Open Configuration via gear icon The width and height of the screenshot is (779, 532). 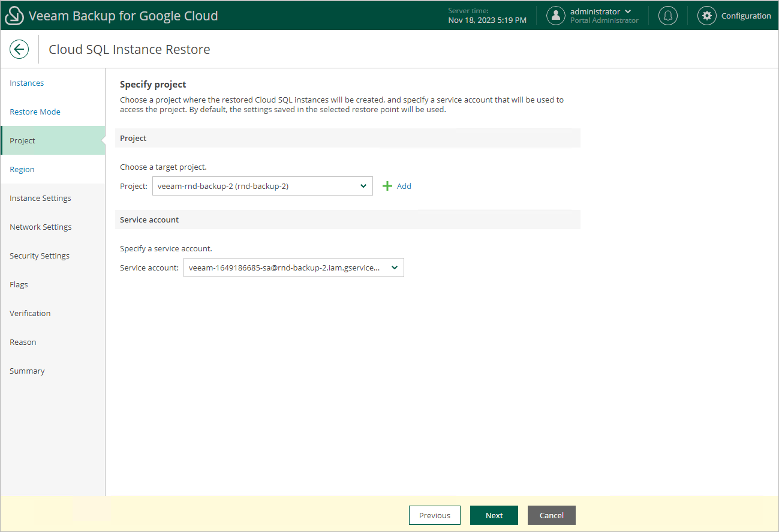pyautogui.click(x=707, y=16)
